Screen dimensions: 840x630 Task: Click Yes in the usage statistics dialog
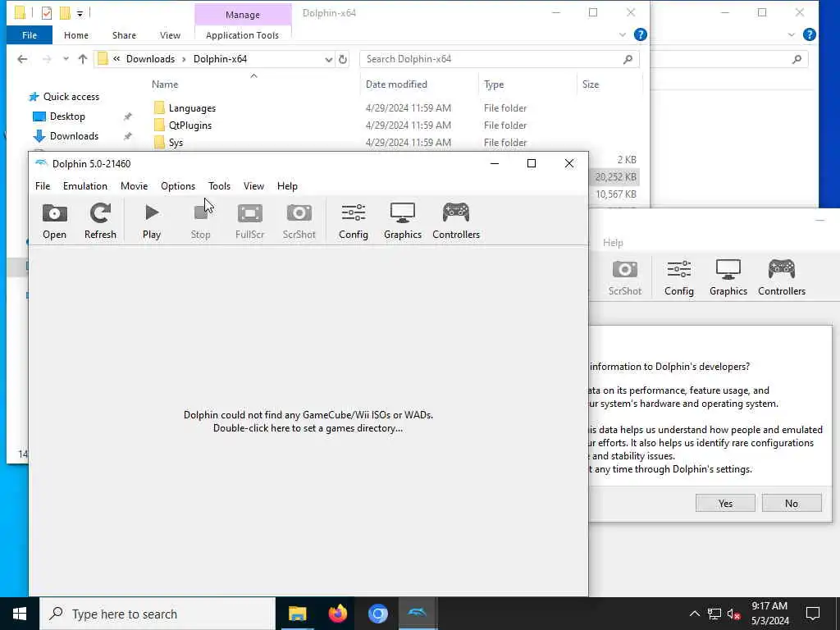click(725, 503)
